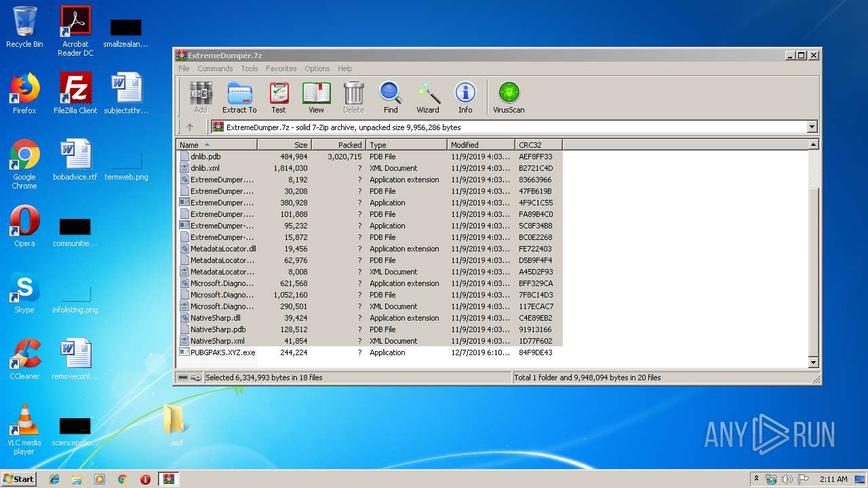Open bobadvice.rtf document icon
The width and height of the screenshot is (868, 488).
coord(75,160)
